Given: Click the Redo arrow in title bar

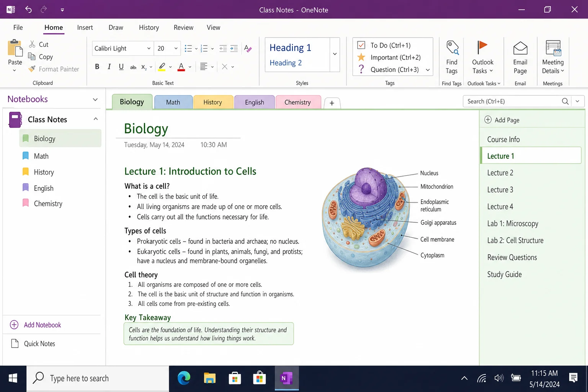Looking at the screenshot, I should 44,9.
